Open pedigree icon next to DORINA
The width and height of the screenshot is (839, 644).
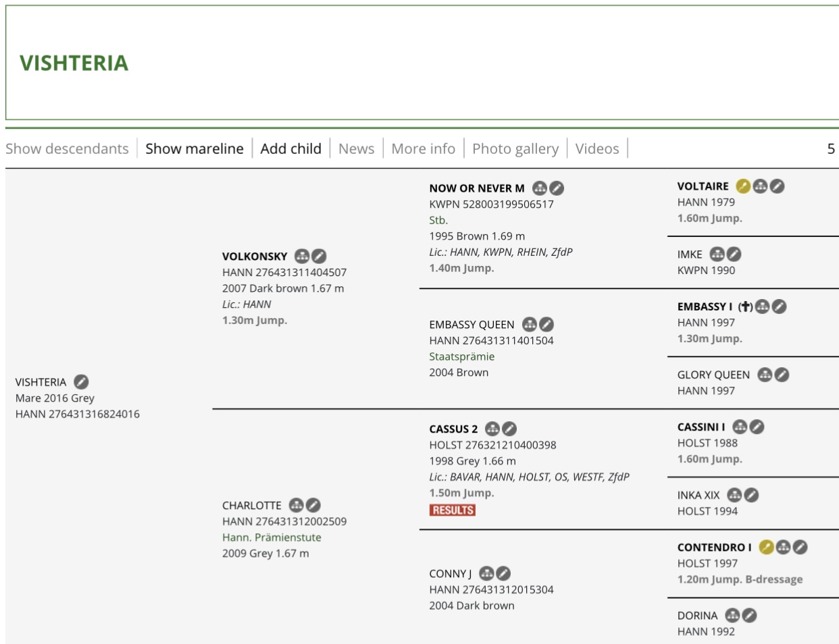[x=732, y=615]
